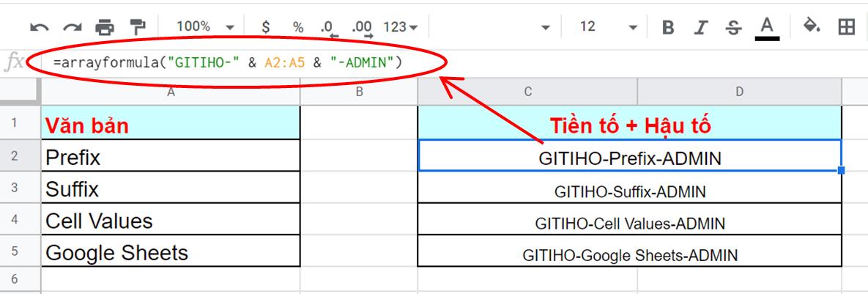Select the 'GITIHO-Cell Values-ADMIN' cell
Viewport: 868px width, 294px height.
629,219
